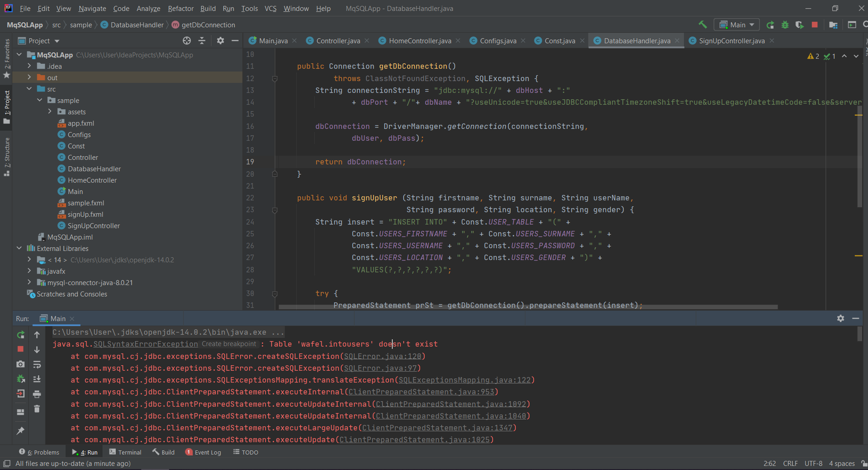Click Exit icon in Run panel sidebar

[21, 394]
